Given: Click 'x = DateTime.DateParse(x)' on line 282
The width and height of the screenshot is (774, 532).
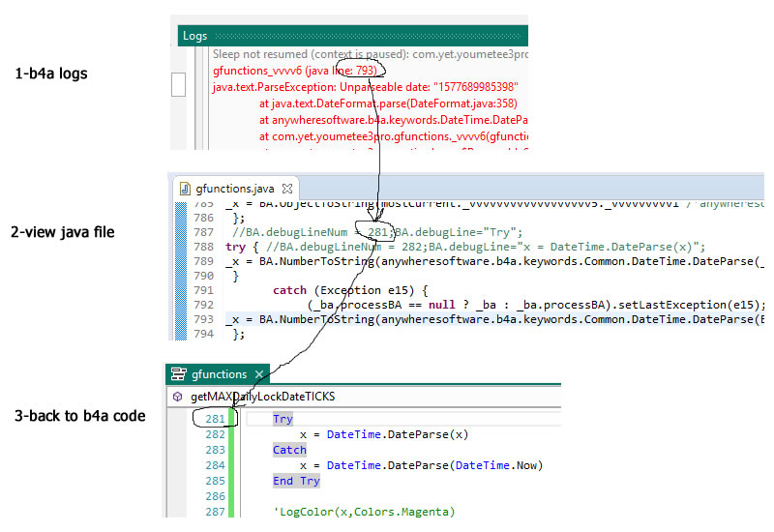Looking at the screenshot, I should coord(384,434).
